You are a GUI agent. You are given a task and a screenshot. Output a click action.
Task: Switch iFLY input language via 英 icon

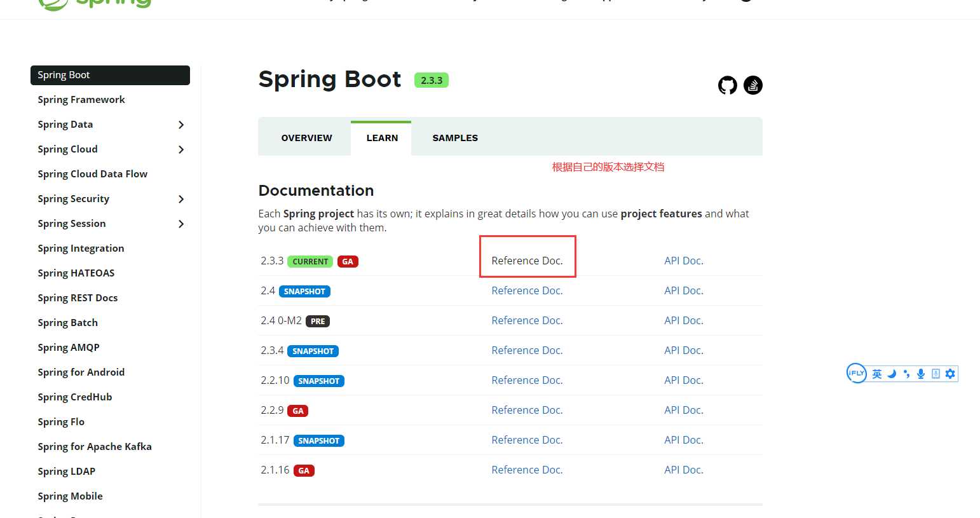pos(877,374)
